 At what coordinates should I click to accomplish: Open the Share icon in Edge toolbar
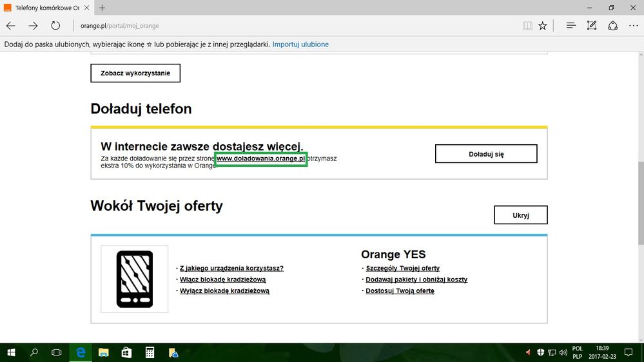(613, 26)
